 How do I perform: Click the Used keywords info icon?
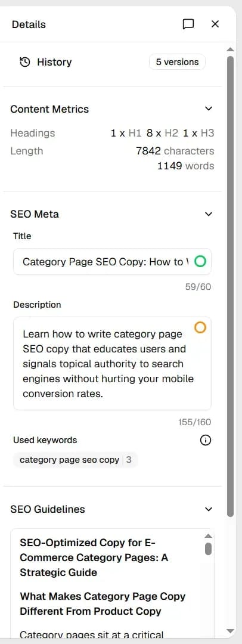click(x=206, y=440)
